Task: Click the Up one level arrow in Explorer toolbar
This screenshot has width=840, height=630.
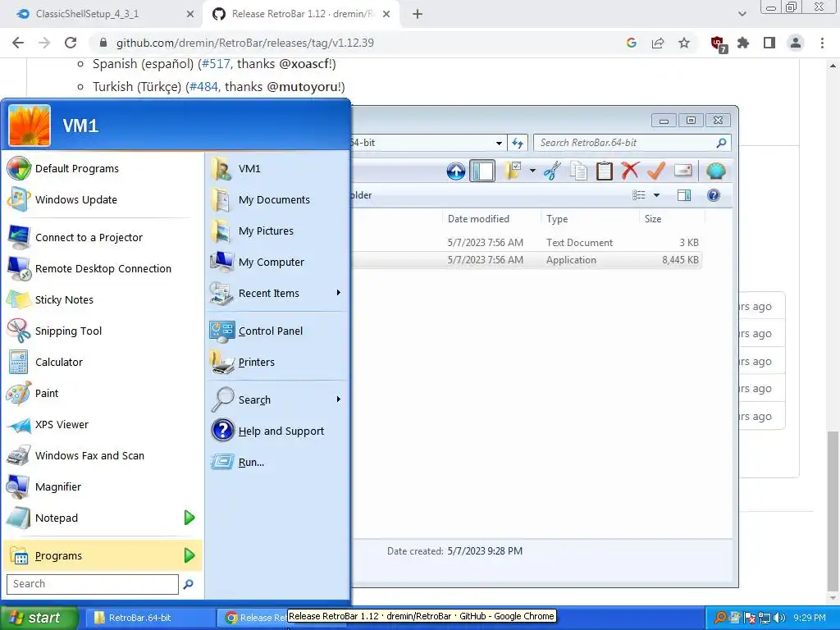Action: point(456,171)
